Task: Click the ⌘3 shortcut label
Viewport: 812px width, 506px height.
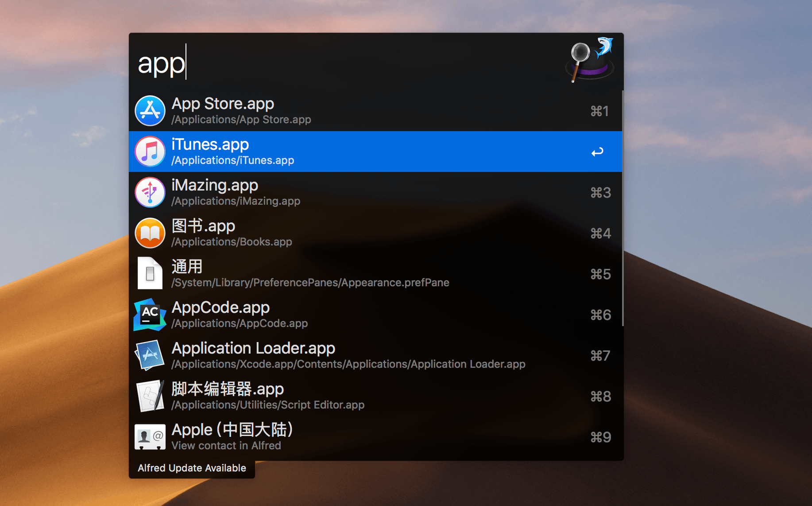Action: coord(601,193)
